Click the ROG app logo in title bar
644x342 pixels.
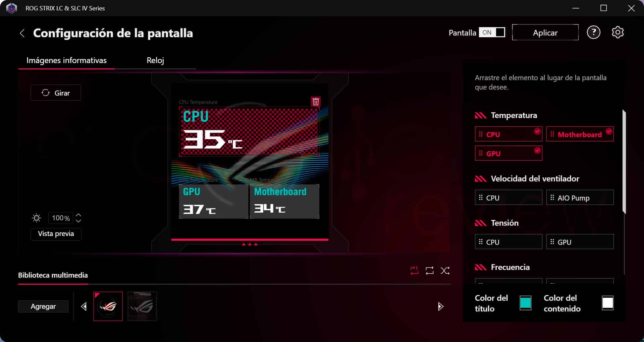[11, 8]
